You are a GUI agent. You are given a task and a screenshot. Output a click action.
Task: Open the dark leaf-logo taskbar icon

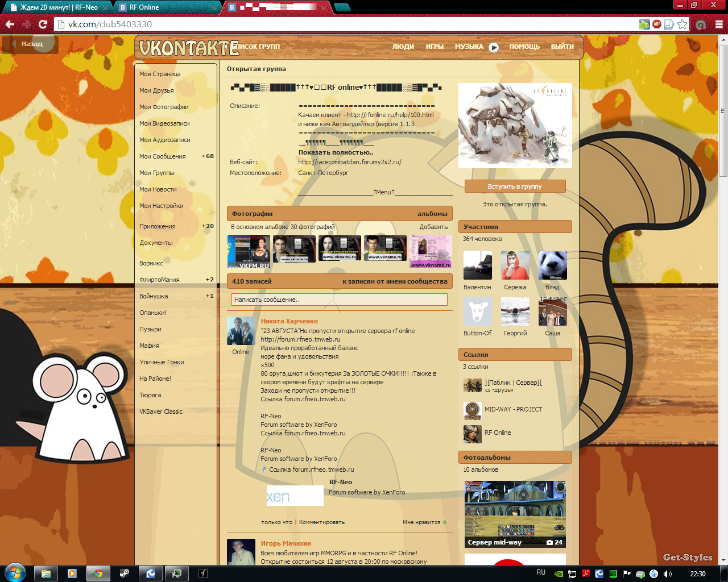point(203,573)
